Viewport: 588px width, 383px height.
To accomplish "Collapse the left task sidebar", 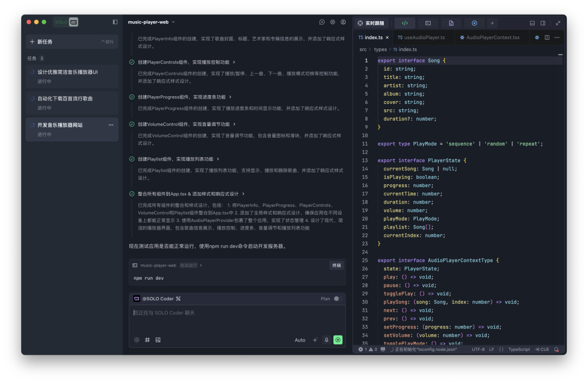I will coord(115,22).
